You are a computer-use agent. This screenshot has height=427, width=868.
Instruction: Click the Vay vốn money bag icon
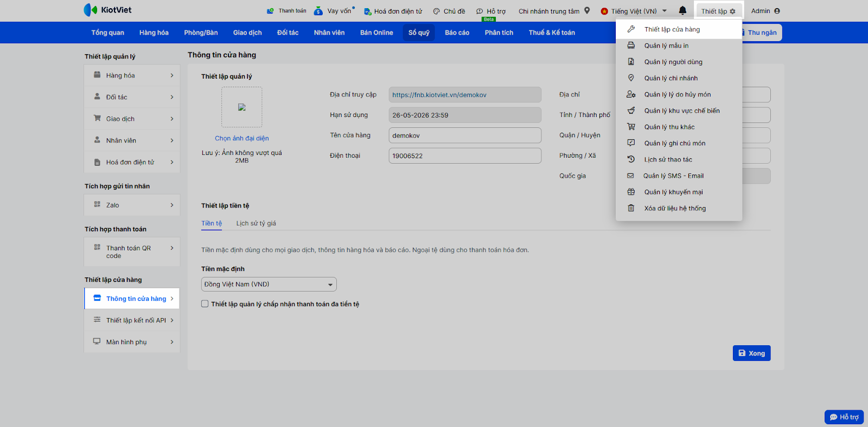click(318, 11)
